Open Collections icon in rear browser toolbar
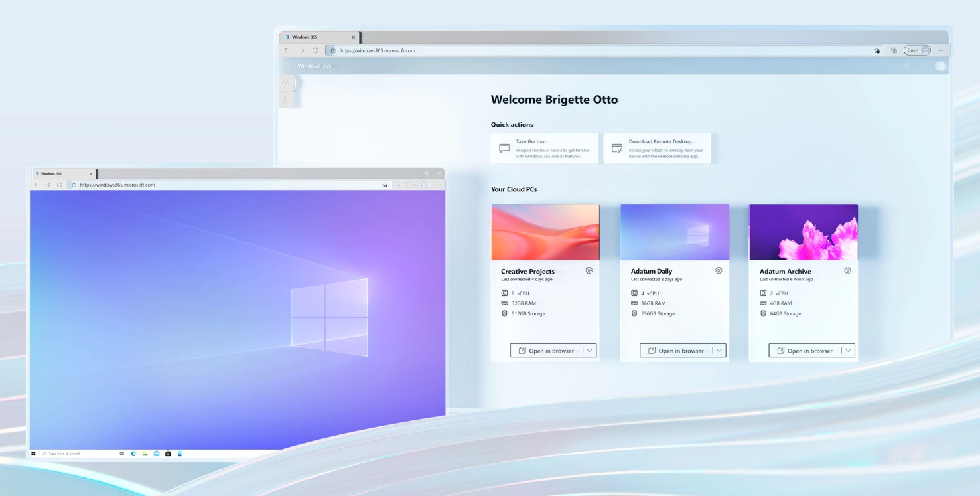The width and height of the screenshot is (980, 496). click(x=894, y=50)
